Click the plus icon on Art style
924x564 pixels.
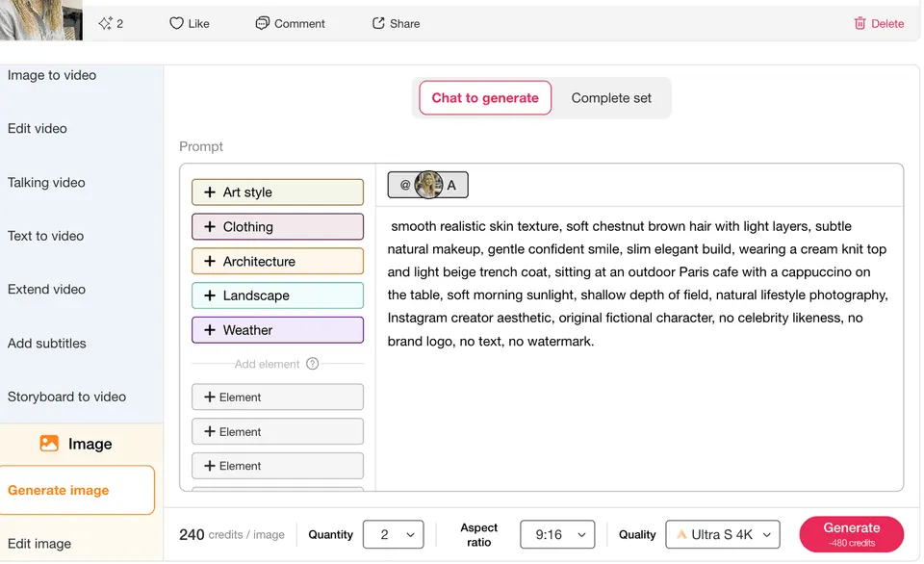[x=210, y=192]
